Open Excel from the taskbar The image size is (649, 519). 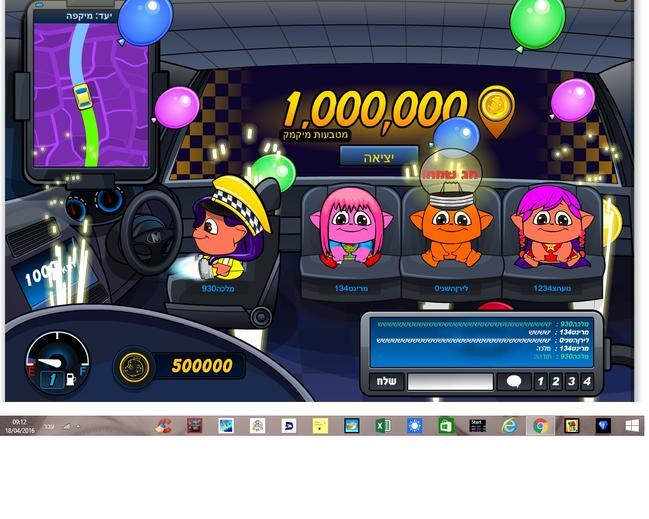(383, 426)
